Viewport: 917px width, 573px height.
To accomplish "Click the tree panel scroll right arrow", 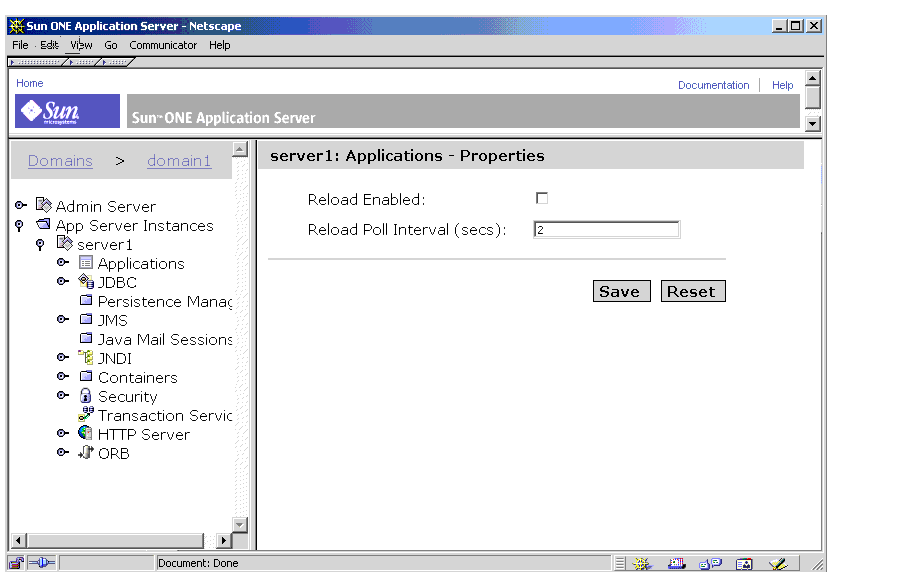I will pyautogui.click(x=223, y=540).
